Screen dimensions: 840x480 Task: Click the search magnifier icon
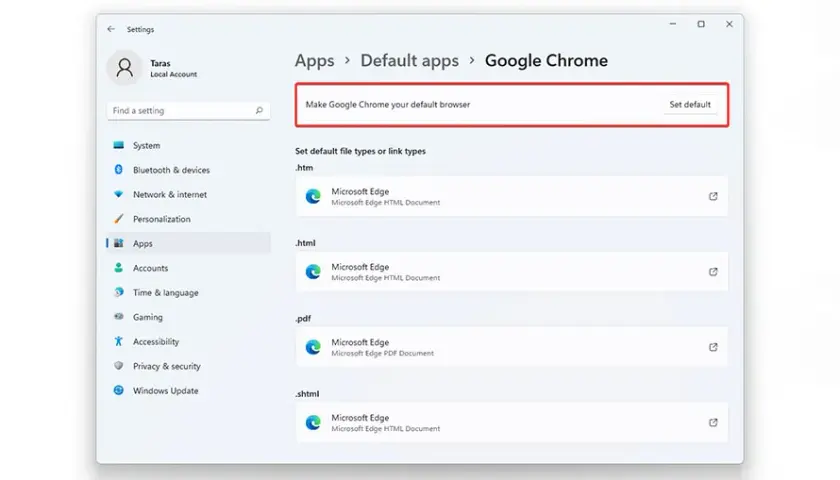click(259, 110)
